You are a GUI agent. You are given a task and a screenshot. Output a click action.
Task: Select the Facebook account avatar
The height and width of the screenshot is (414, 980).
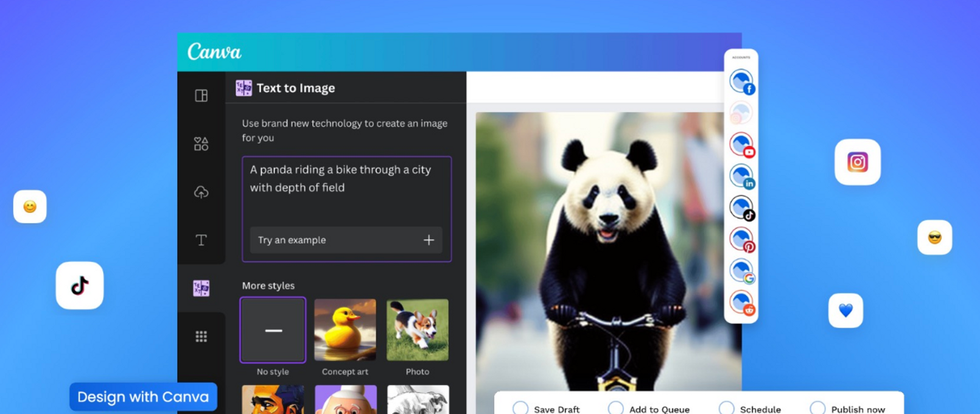[x=742, y=82]
